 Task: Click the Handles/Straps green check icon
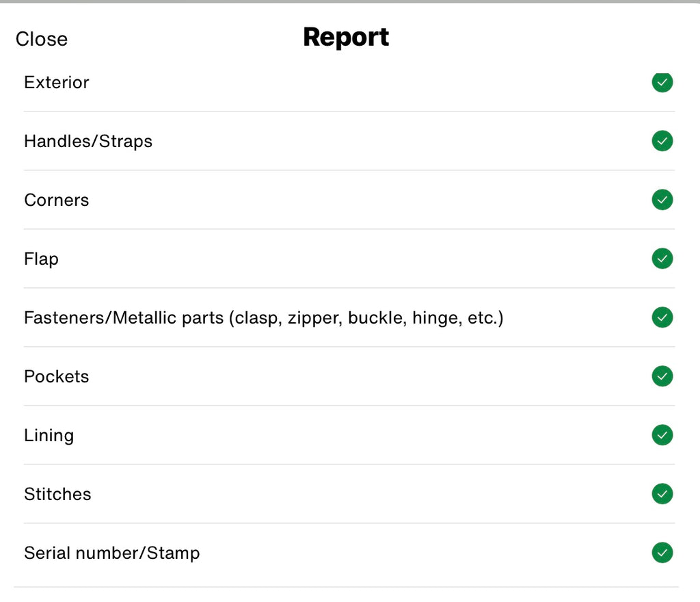click(662, 141)
